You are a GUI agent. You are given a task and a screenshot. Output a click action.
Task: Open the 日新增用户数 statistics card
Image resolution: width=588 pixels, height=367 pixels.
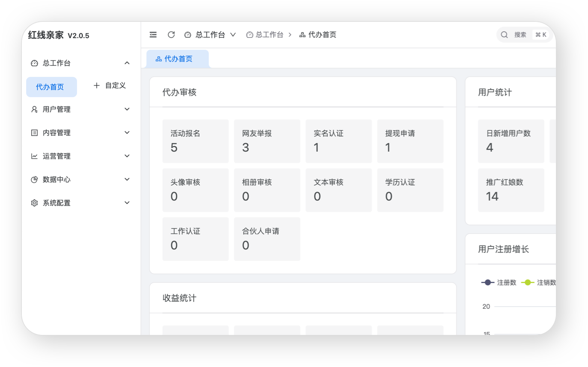coord(511,141)
